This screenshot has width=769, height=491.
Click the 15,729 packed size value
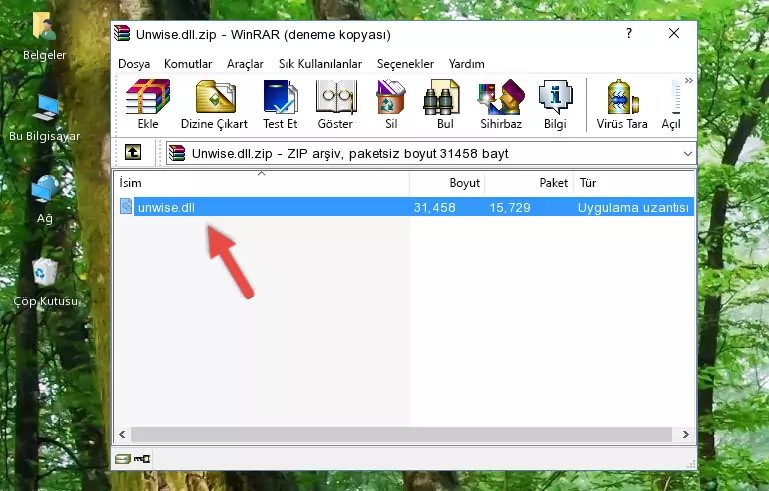tap(510, 207)
